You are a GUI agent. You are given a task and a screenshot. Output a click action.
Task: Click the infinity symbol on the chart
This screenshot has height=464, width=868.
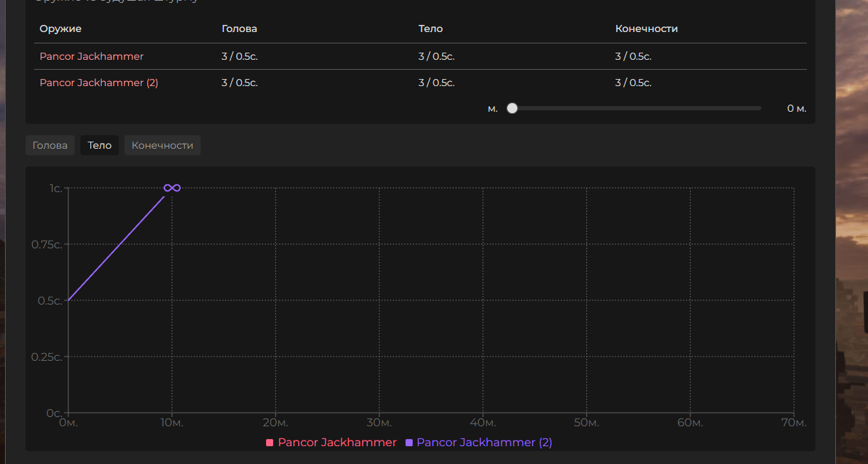(x=171, y=188)
